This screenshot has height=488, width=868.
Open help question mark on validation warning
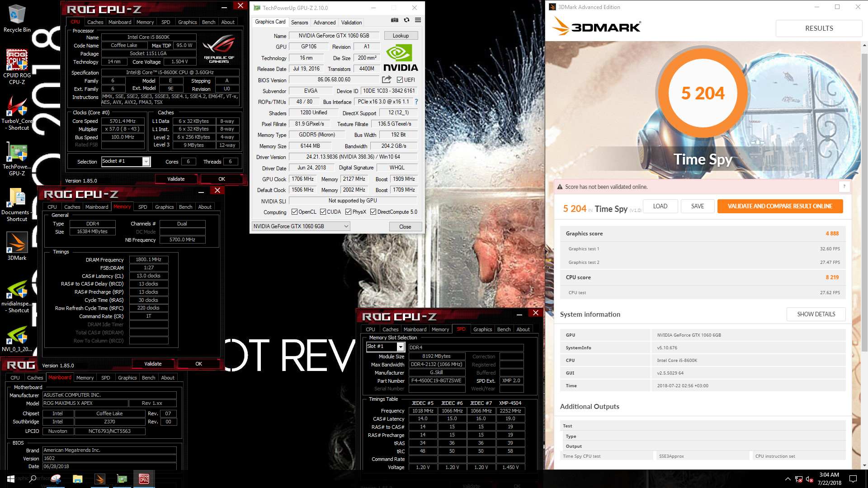point(844,187)
